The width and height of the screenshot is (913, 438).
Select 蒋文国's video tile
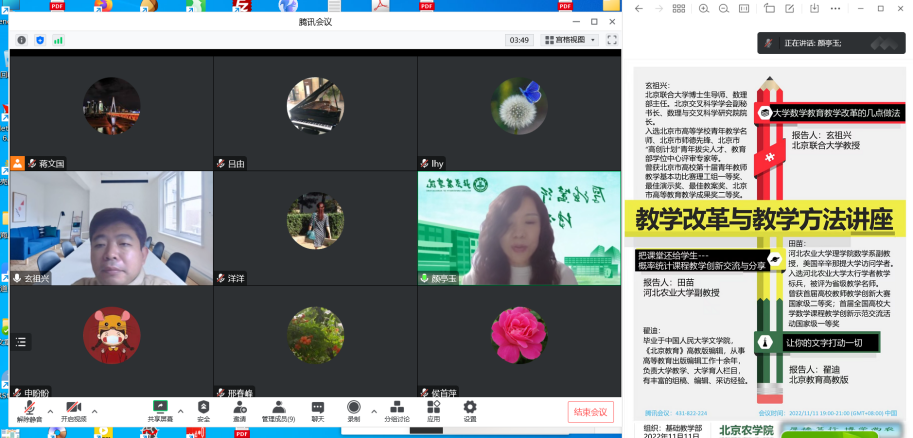[x=111, y=113]
